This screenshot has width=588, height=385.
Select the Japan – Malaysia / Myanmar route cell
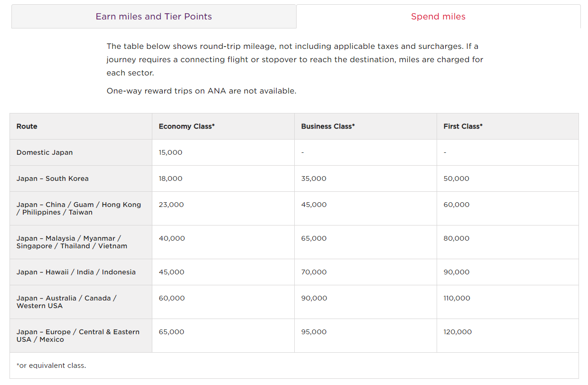click(72, 242)
